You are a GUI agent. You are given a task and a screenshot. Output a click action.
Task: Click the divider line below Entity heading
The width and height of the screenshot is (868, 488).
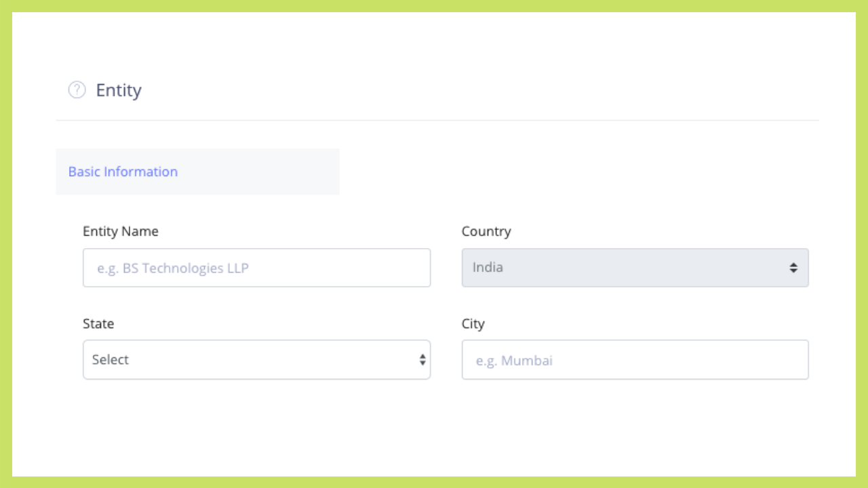[437, 121]
